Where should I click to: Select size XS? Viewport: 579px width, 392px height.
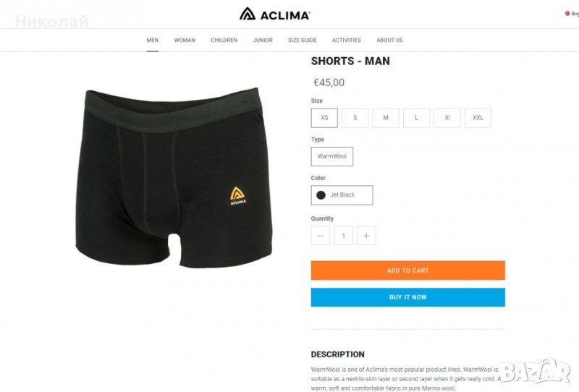click(324, 118)
